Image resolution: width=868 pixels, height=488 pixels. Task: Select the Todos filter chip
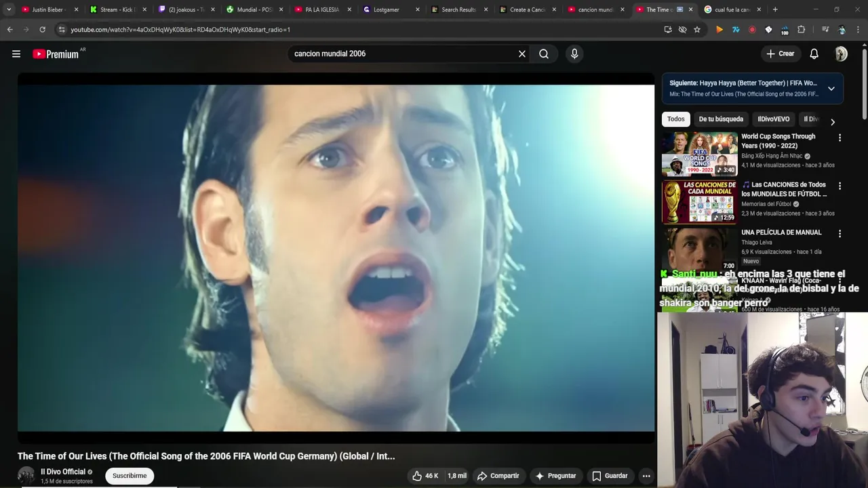coord(675,119)
